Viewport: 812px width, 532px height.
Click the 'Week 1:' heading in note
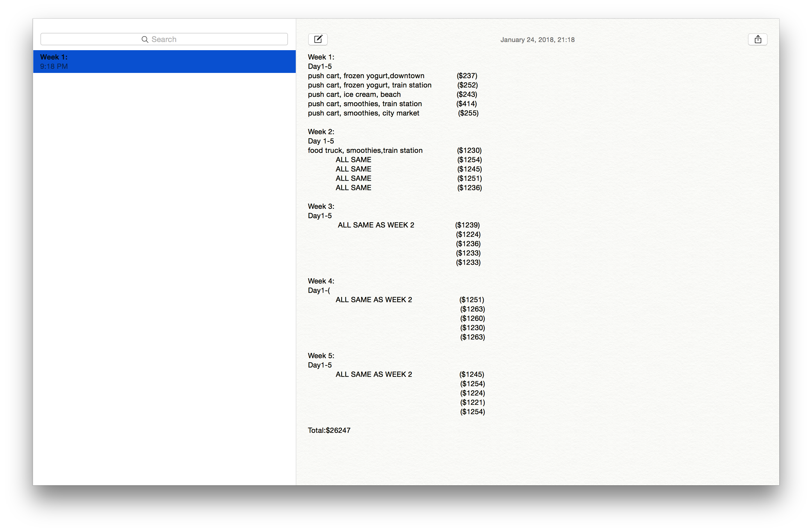pyautogui.click(x=321, y=57)
